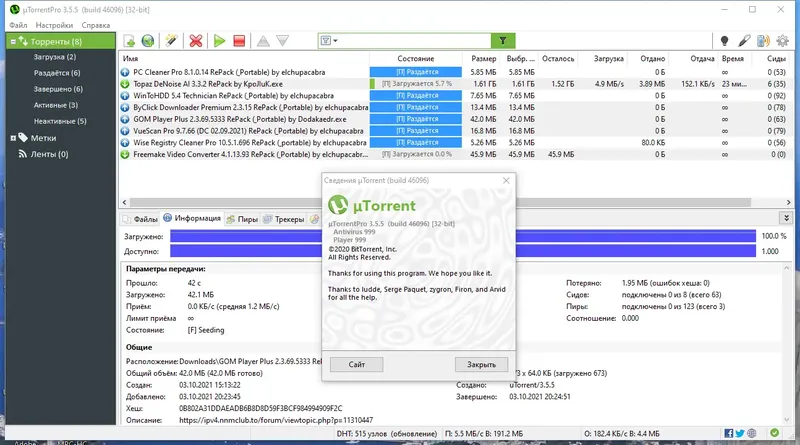Click the Закрыть button in About dialog
800x445 pixels.
pyautogui.click(x=482, y=364)
